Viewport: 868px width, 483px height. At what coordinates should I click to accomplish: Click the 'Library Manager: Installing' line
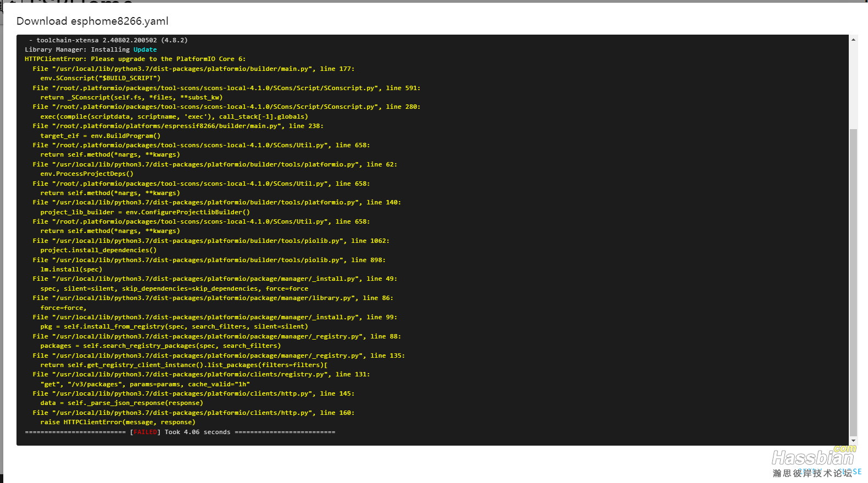[91, 49]
